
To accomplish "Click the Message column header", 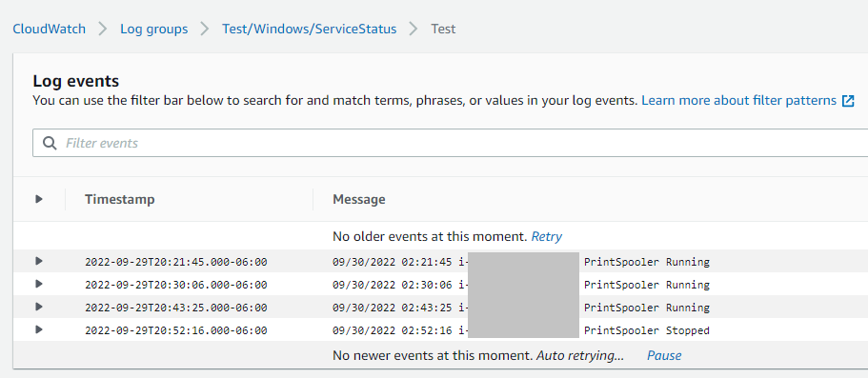I will (358, 199).
